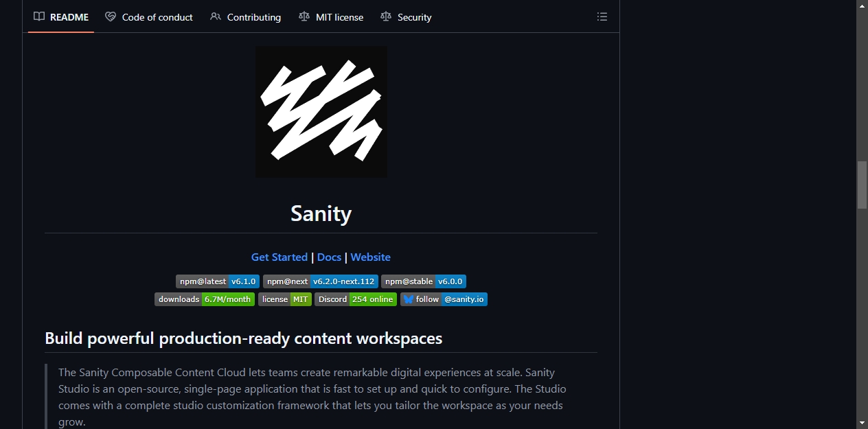
Task: Click the MIT license scale icon
Action: [304, 17]
